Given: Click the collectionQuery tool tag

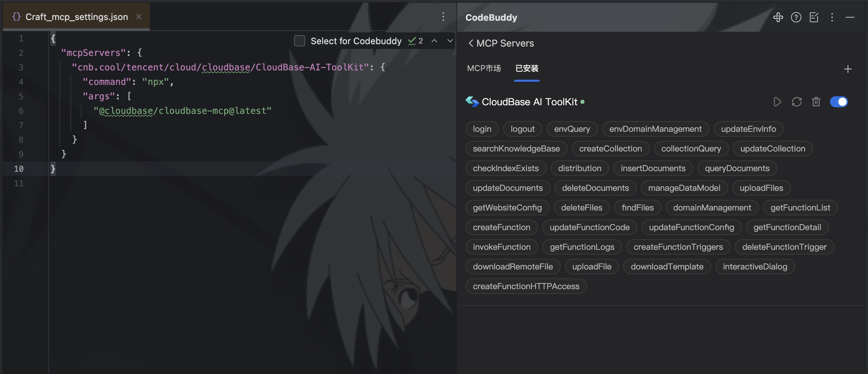Looking at the screenshot, I should click(691, 149).
